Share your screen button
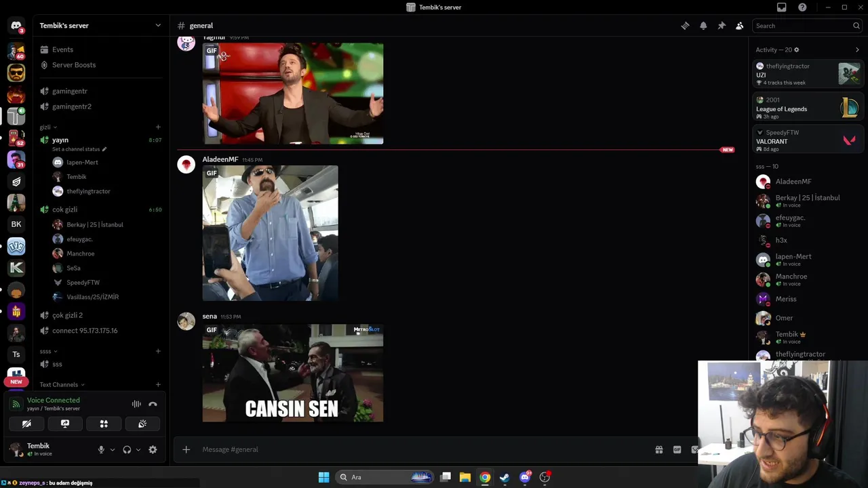 tap(65, 424)
